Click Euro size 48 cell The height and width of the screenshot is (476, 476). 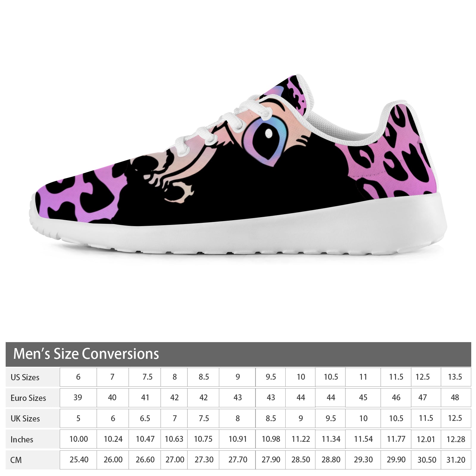[455, 397]
